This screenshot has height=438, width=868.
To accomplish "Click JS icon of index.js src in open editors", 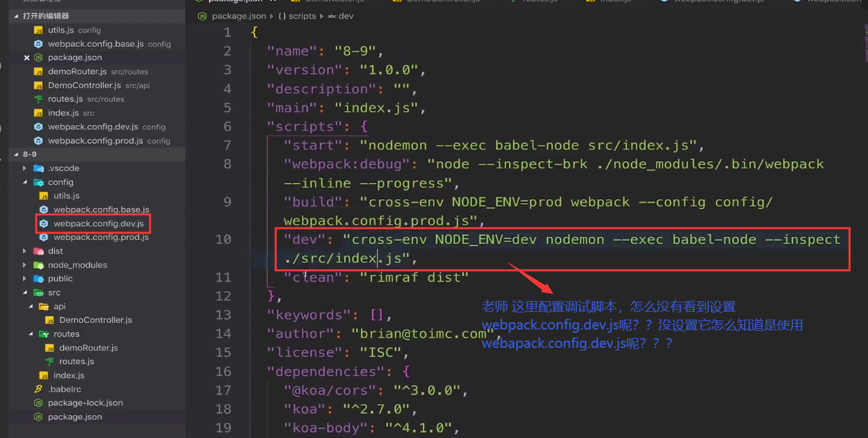I will point(38,113).
